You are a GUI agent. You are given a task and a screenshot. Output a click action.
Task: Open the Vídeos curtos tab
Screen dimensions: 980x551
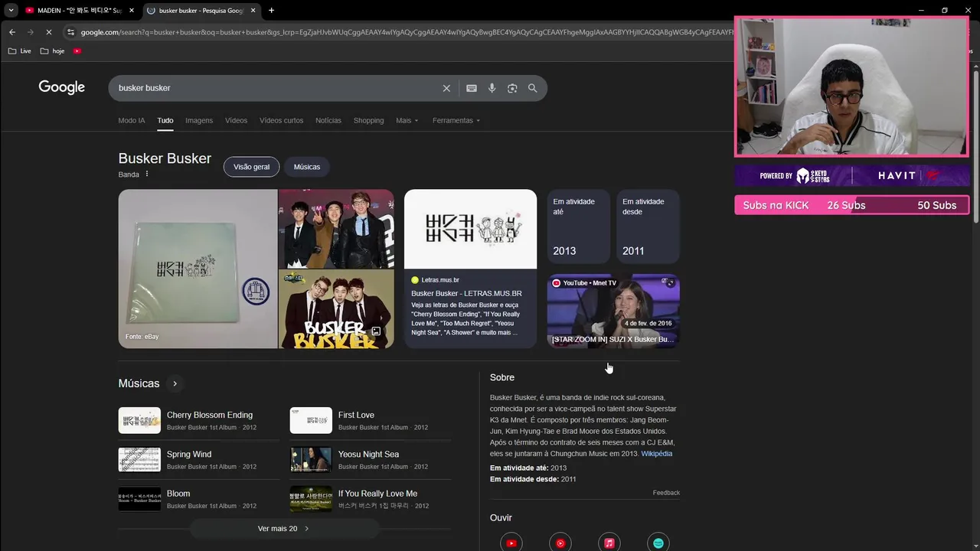pyautogui.click(x=281, y=120)
